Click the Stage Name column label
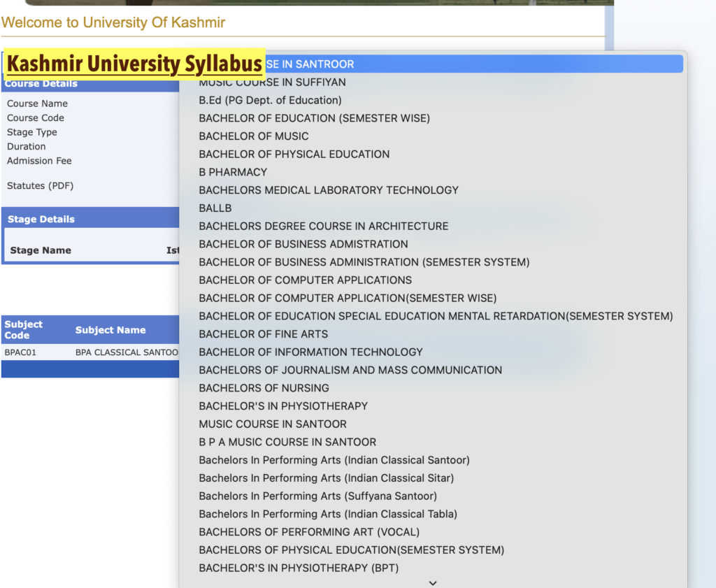The image size is (716, 588). click(x=40, y=250)
